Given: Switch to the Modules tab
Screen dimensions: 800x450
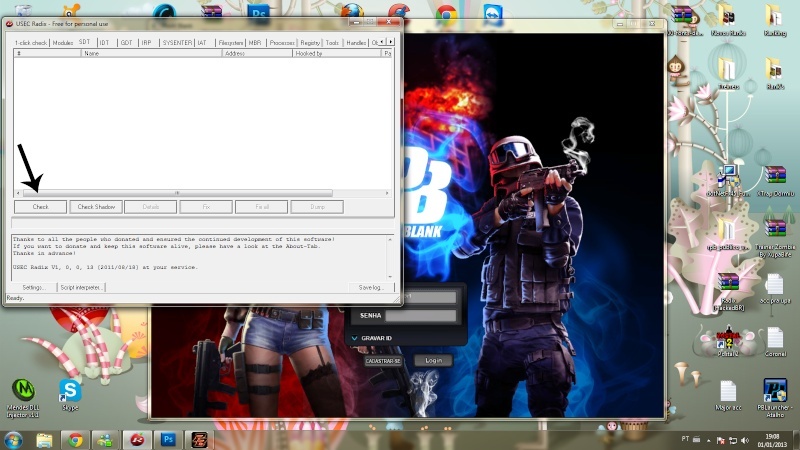Looking at the screenshot, I should (63, 43).
